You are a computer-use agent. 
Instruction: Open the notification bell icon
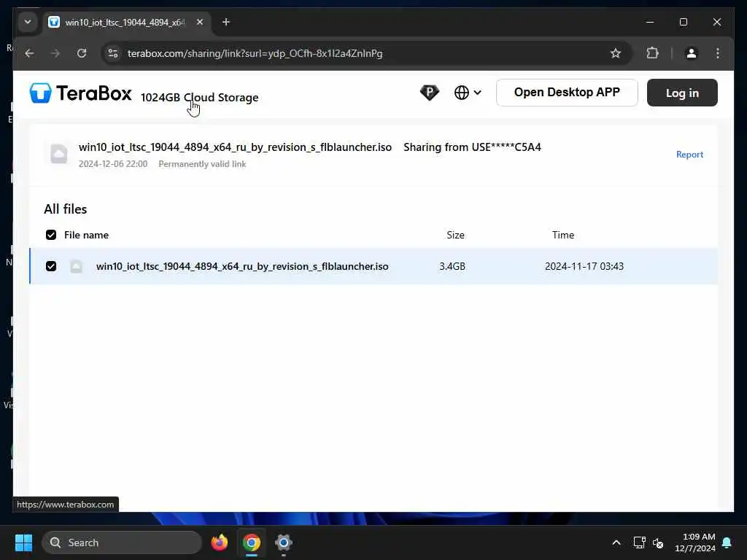pyautogui.click(x=727, y=542)
